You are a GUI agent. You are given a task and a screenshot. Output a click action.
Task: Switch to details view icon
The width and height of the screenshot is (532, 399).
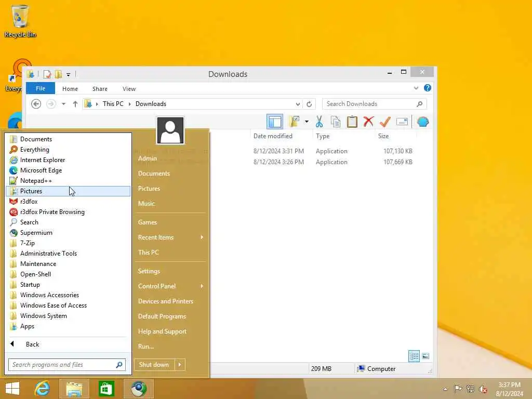(414, 356)
